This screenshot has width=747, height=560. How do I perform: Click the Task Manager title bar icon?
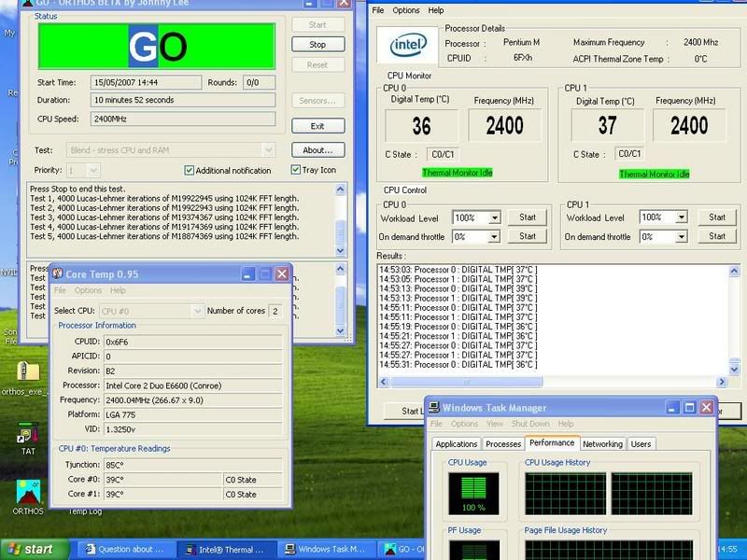(x=433, y=408)
